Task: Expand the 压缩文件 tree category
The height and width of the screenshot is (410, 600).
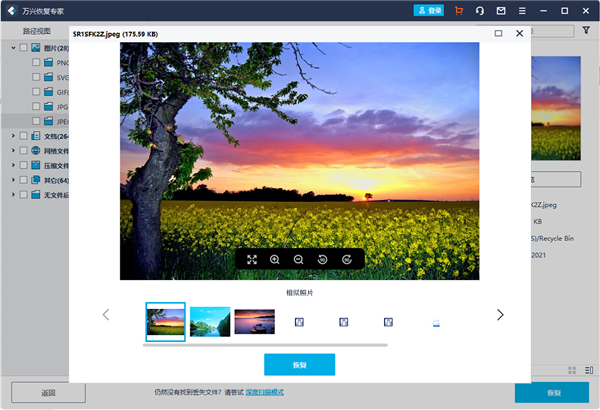Action: (12, 165)
